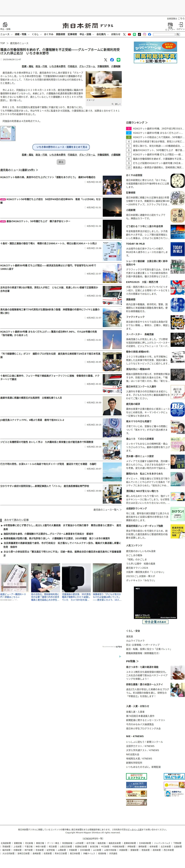Select お知らせ in navigation bar
Image resolution: width=185 pixels, height=868 pixels.
116,34
